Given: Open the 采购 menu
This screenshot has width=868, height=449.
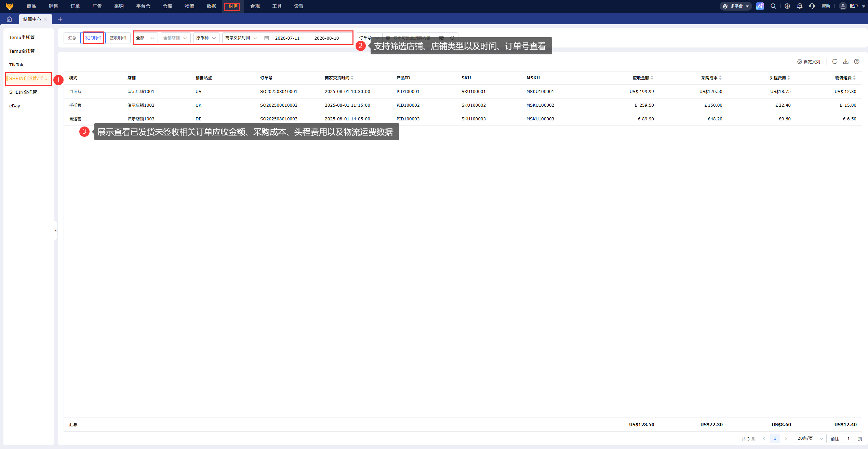Looking at the screenshot, I should click(x=119, y=6).
